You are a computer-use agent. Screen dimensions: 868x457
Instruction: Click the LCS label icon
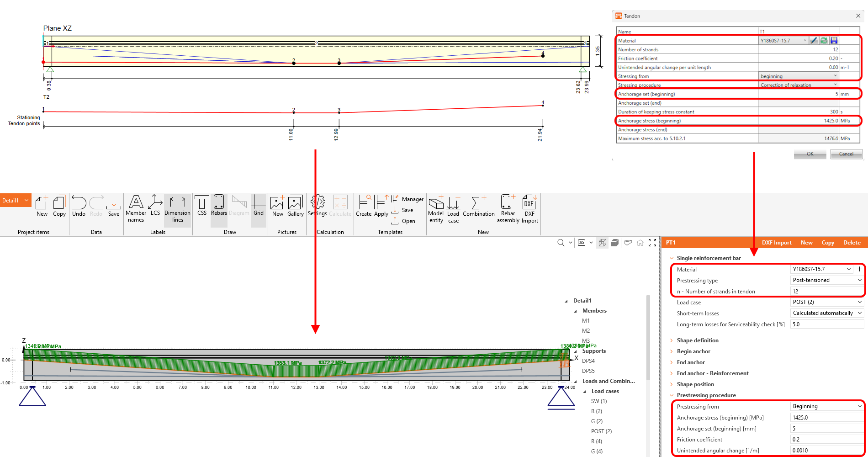[155, 205]
